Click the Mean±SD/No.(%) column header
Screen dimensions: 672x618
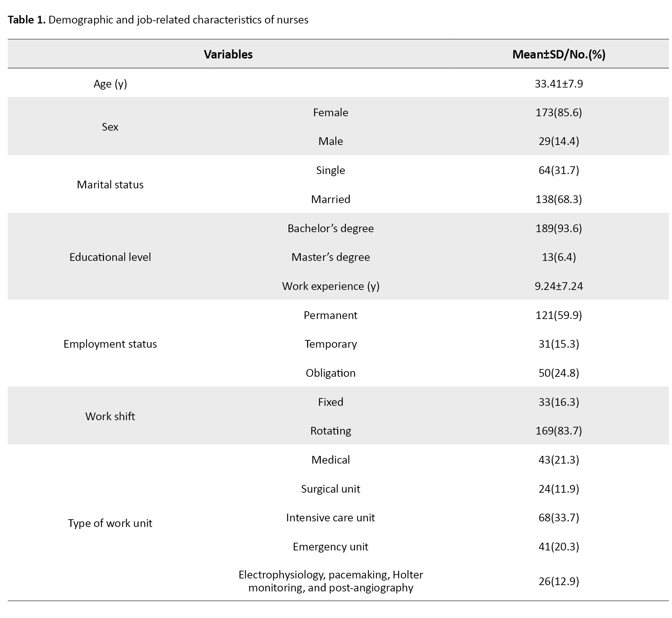[559, 54]
